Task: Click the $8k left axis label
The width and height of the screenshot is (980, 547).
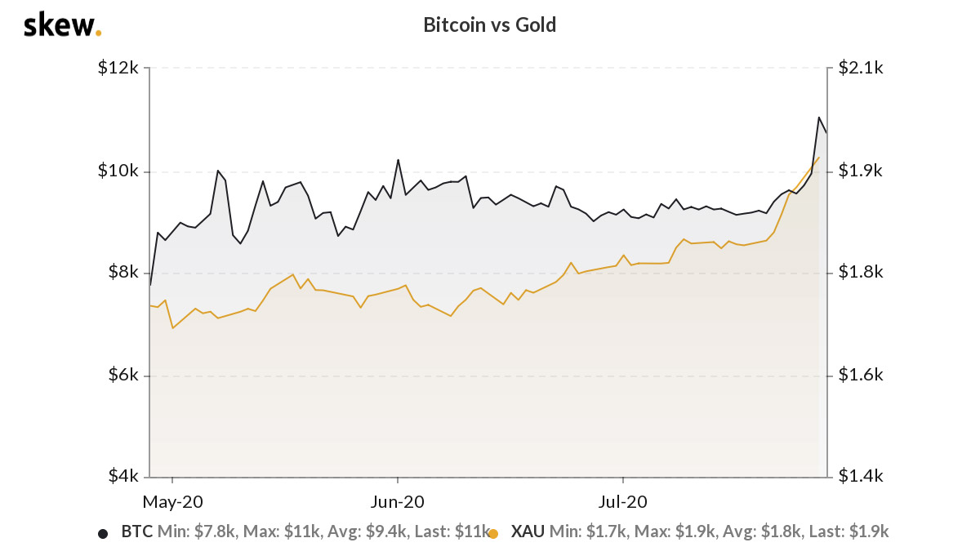Action: tap(122, 273)
